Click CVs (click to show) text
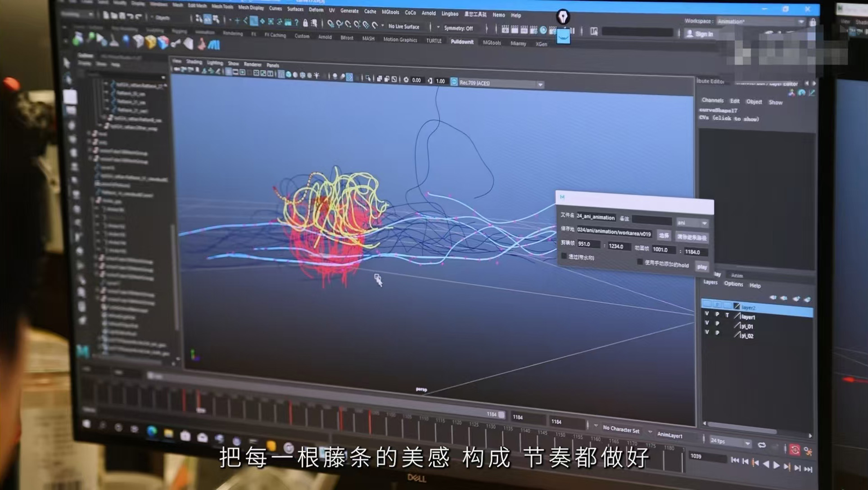868x490 pixels. pos(729,118)
